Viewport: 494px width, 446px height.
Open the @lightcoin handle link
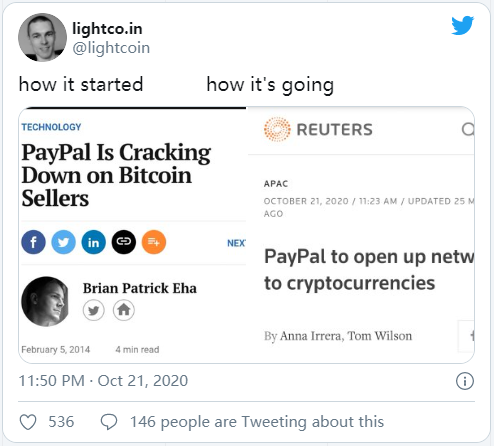[x=111, y=48]
